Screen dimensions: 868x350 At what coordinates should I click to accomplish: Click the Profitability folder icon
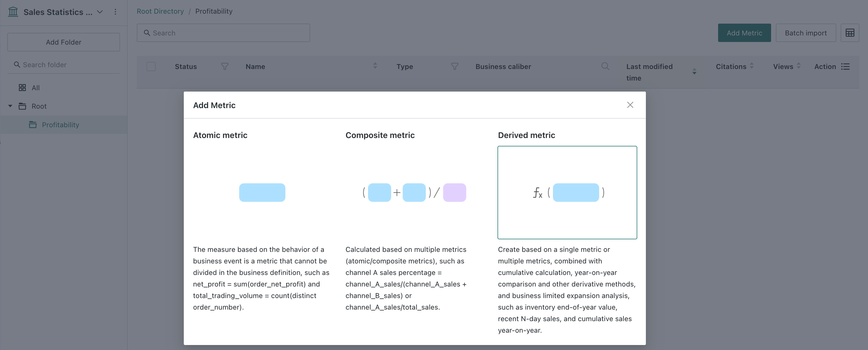click(x=33, y=125)
